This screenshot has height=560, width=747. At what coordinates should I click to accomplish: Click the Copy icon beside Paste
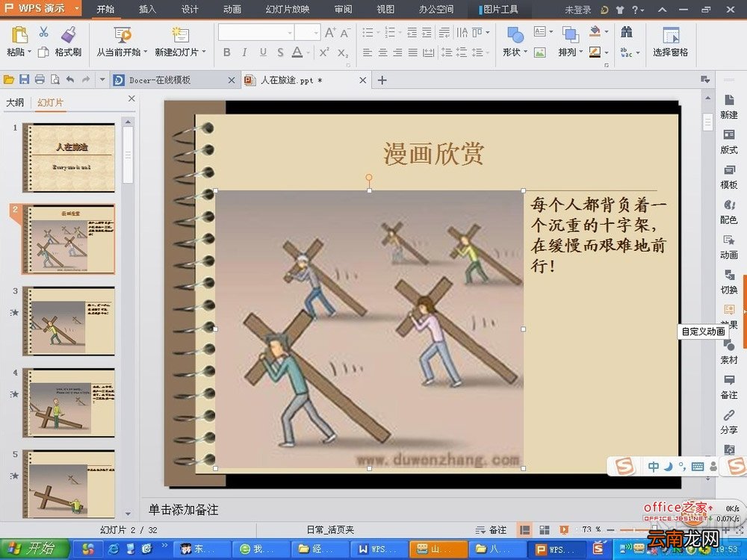pos(43,52)
